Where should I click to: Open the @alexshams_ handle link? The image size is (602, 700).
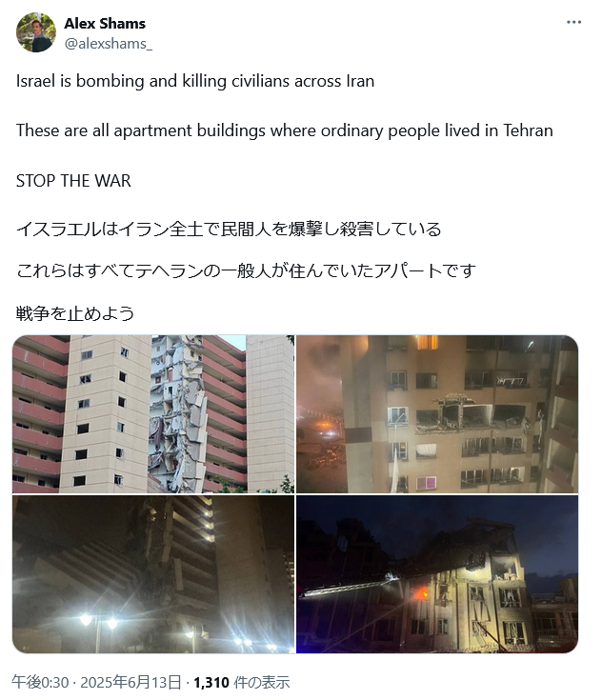pyautogui.click(x=108, y=44)
